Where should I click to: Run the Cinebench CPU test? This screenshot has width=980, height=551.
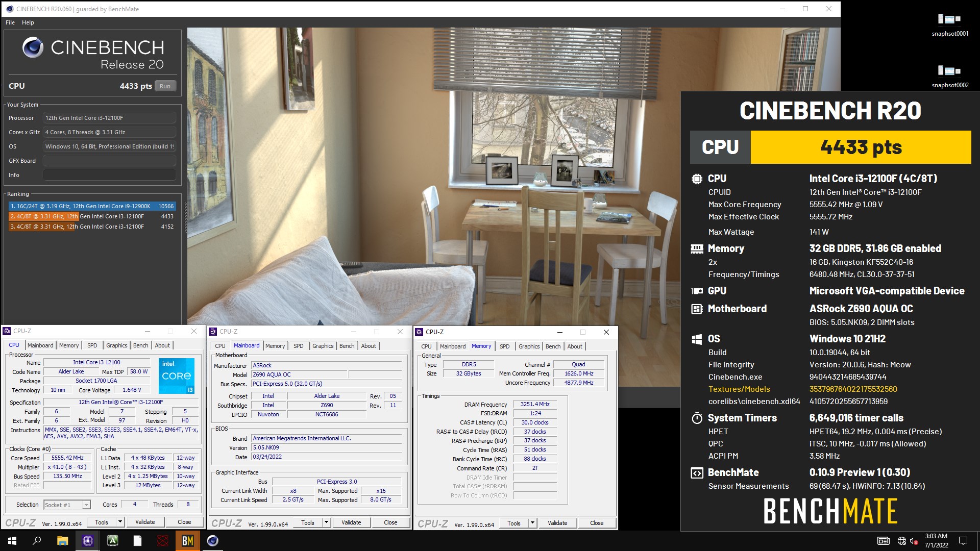pos(165,86)
